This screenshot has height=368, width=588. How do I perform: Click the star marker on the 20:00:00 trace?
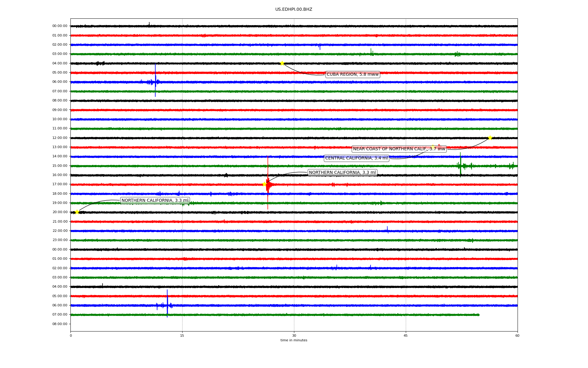click(x=77, y=212)
